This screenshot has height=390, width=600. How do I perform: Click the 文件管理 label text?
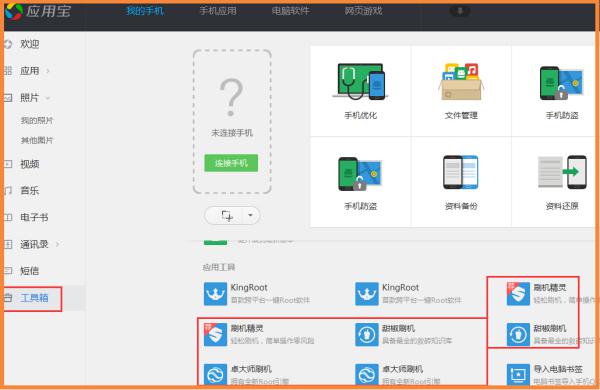(461, 115)
